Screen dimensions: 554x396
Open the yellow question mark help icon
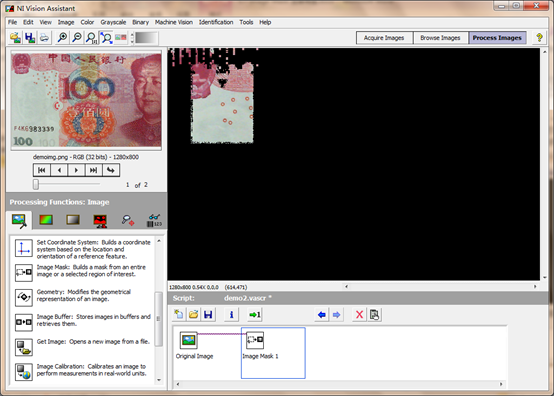539,37
